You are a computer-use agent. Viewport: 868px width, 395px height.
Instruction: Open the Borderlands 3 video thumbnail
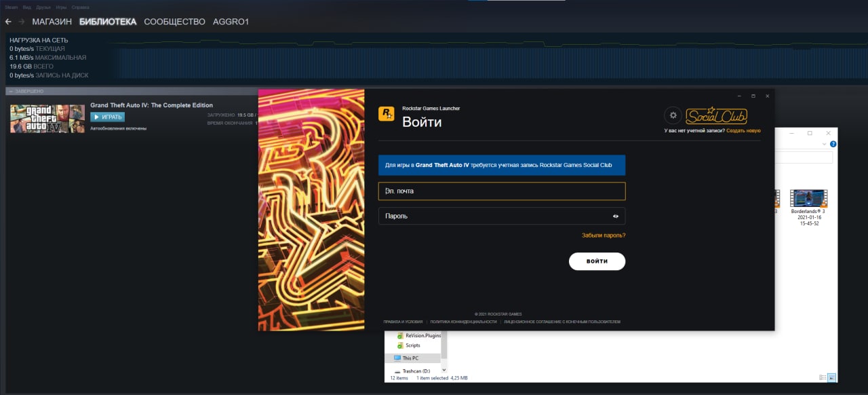coord(808,199)
